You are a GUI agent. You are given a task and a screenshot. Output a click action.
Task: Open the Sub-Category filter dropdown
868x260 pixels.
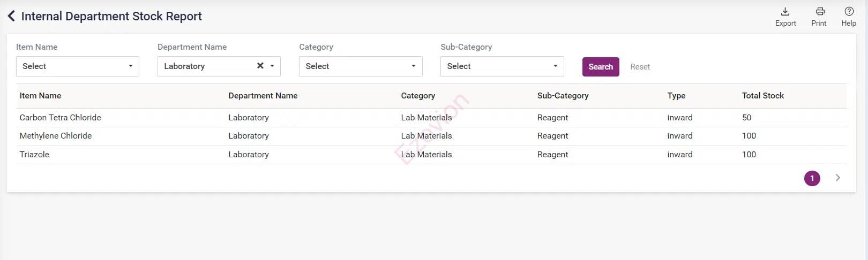[x=502, y=66]
